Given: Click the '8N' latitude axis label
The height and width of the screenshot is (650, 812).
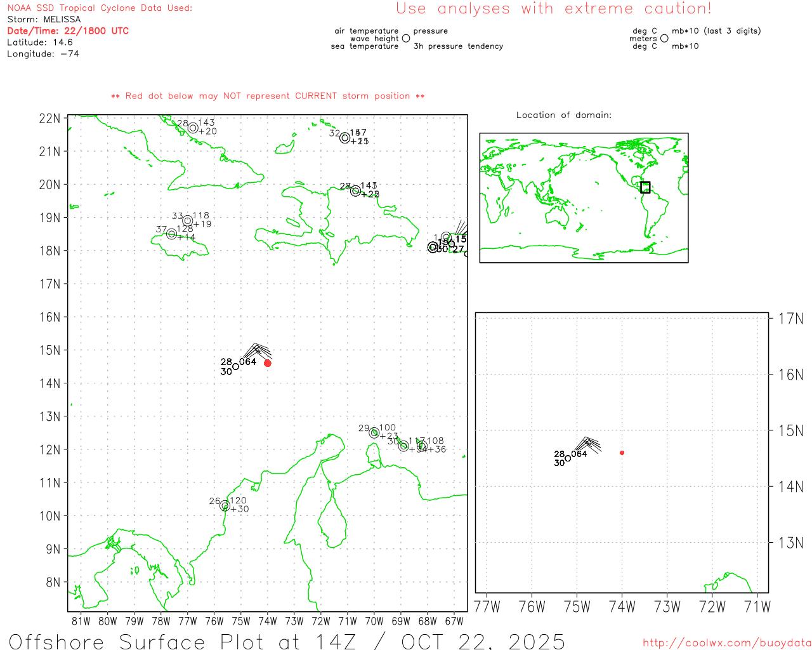Looking at the screenshot, I should click(x=53, y=583).
